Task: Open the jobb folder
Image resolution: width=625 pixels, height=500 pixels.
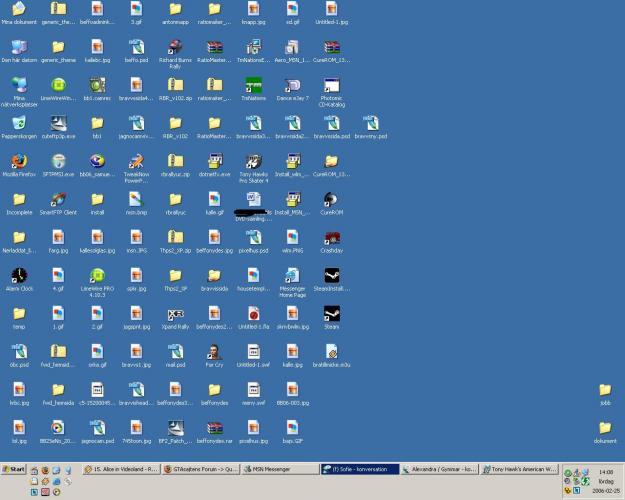Action: [605, 389]
